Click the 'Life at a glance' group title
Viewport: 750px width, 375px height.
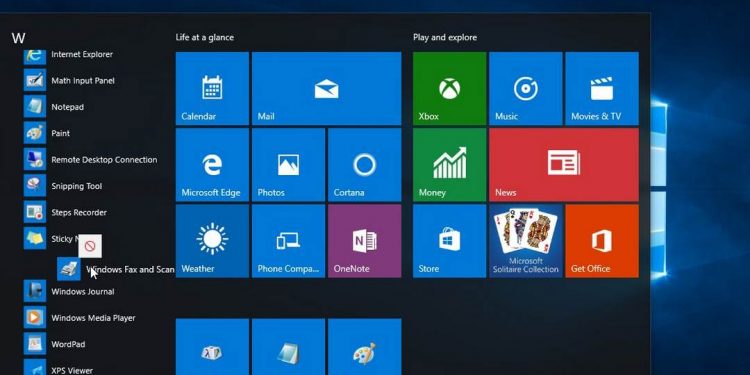point(205,37)
